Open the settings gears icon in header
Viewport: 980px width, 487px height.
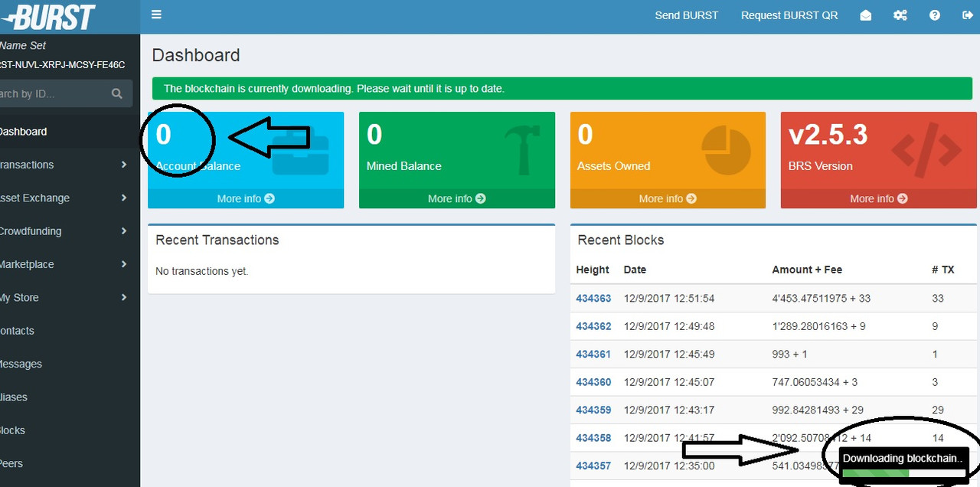pos(900,15)
